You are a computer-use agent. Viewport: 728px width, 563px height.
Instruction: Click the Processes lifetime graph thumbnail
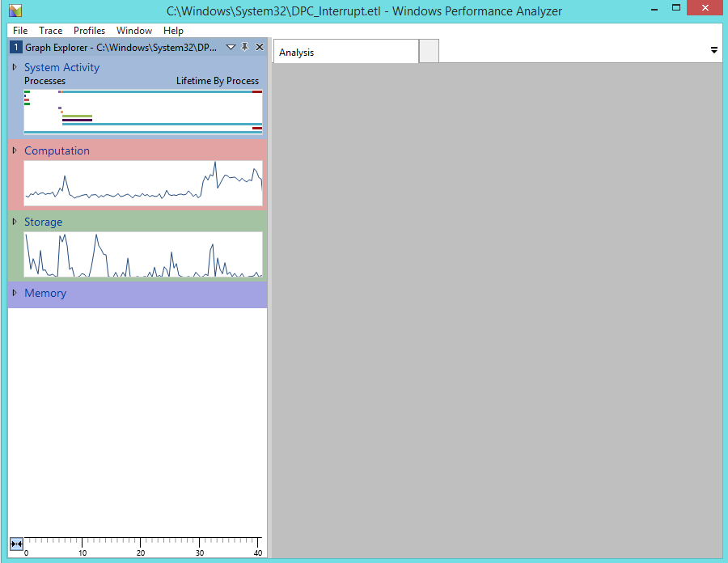point(143,112)
